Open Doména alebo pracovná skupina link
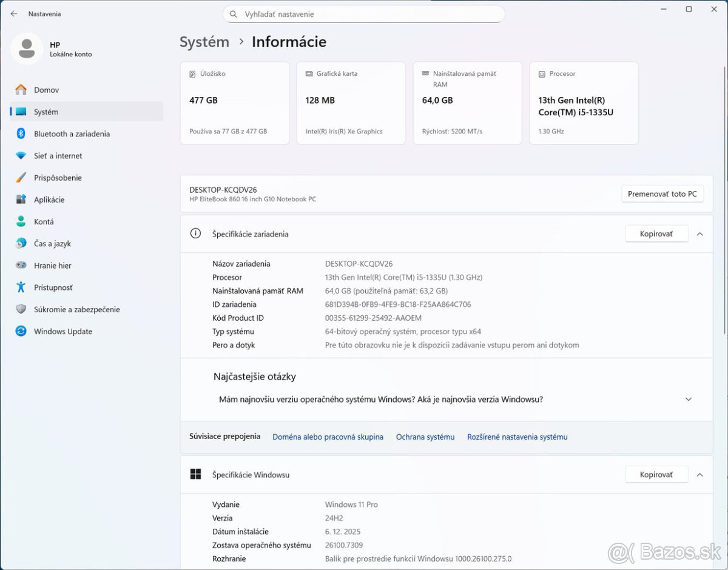 click(328, 437)
